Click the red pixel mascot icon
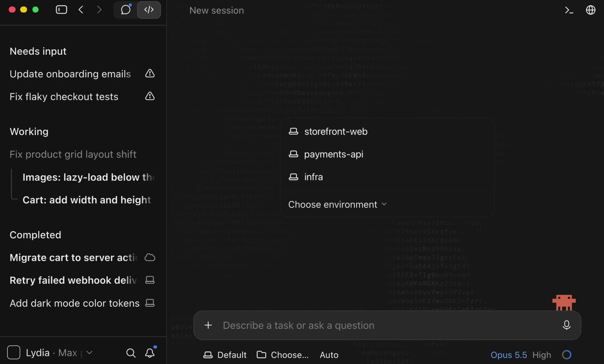The image size is (604, 364). (564, 303)
